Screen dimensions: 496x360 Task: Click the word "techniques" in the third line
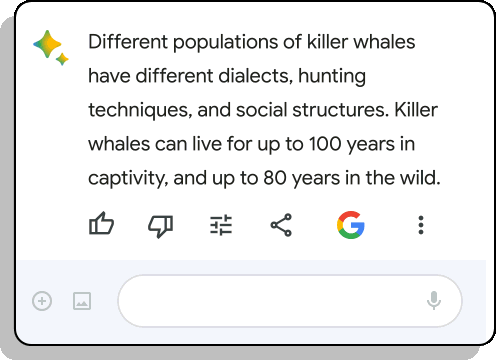140,110
